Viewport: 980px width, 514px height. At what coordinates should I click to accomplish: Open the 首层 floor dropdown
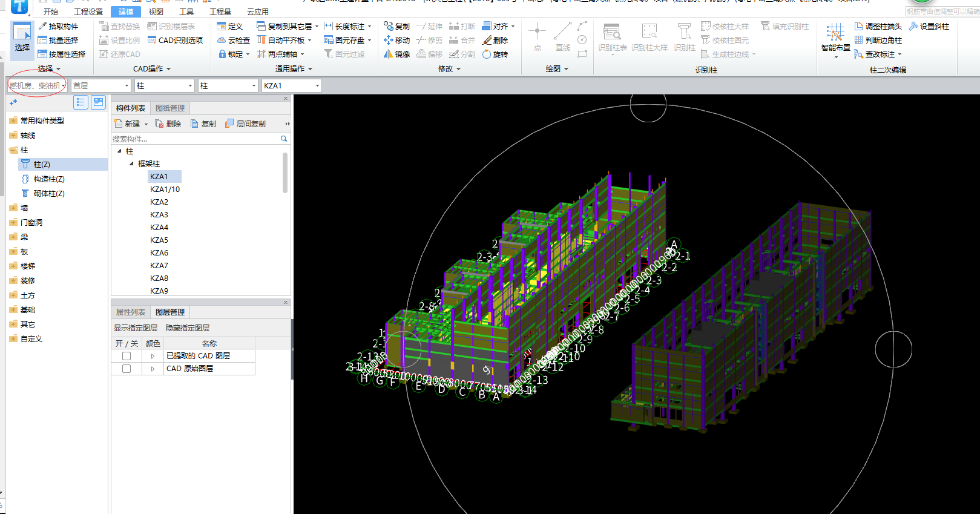tap(100, 86)
